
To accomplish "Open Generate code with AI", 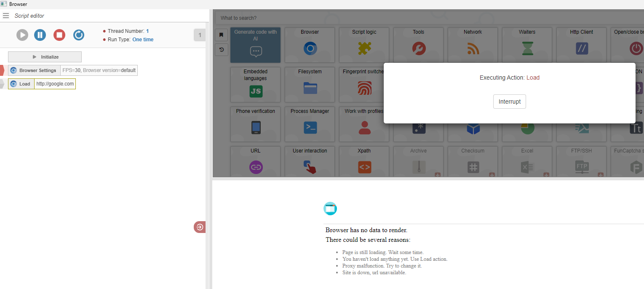I will pyautogui.click(x=255, y=45).
